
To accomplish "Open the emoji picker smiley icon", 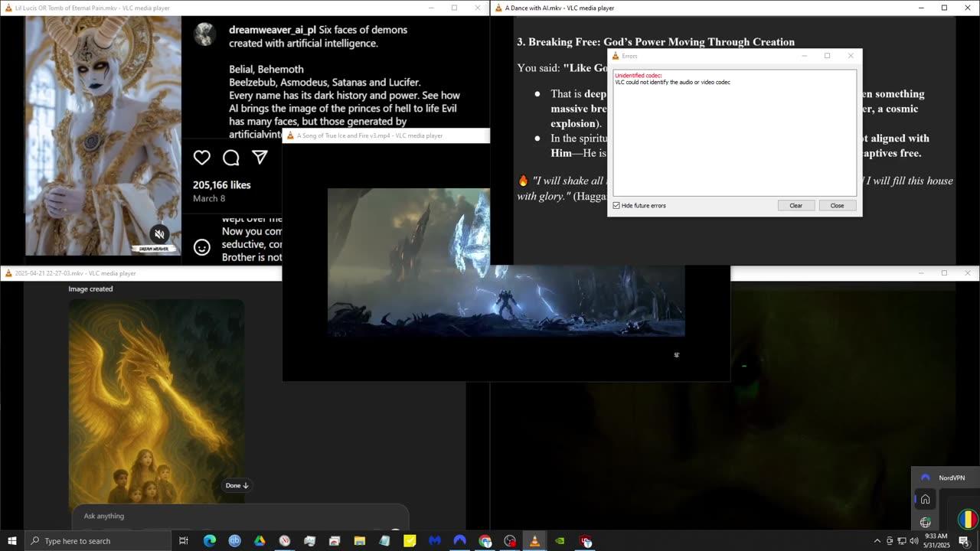I will pos(202,247).
